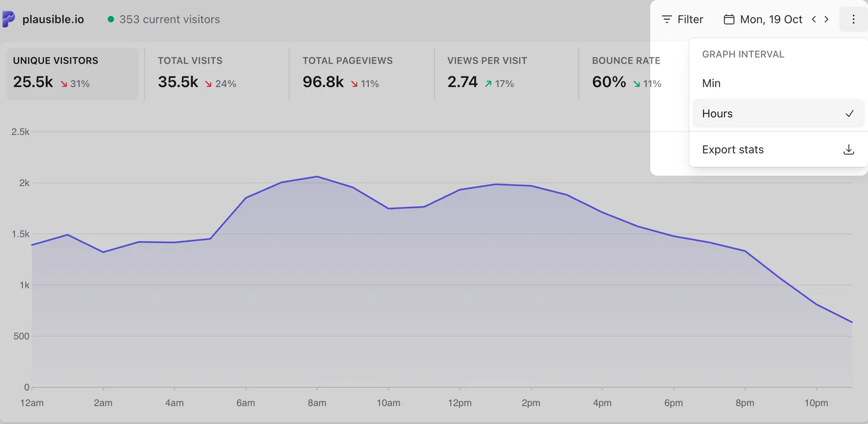This screenshot has height=424, width=868.
Task: Select the Unique Visitors metric card
Action: [x=72, y=74]
